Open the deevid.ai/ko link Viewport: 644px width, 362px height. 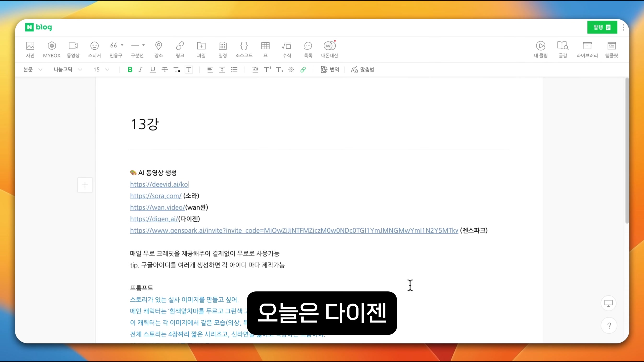click(159, 184)
